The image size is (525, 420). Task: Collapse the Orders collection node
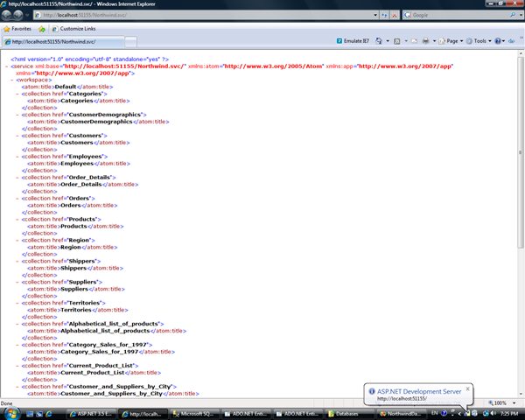pos(17,199)
